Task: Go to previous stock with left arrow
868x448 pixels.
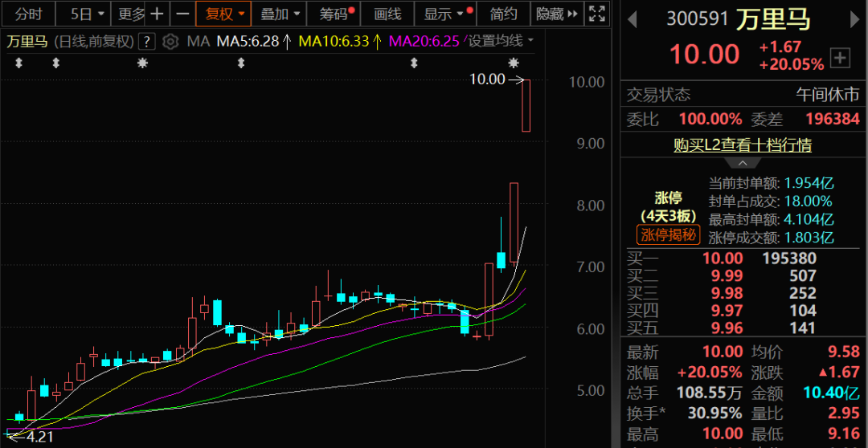Action: 632,20
